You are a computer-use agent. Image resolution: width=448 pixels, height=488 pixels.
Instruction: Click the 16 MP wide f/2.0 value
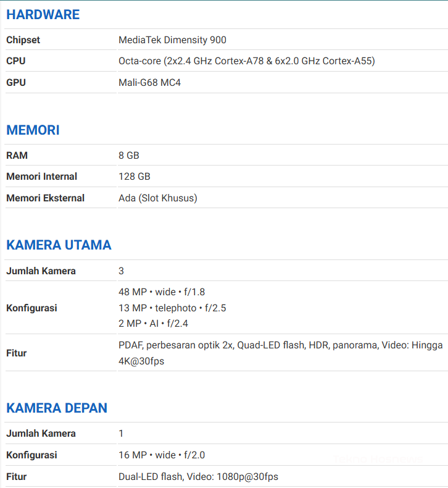pyautogui.click(x=161, y=455)
